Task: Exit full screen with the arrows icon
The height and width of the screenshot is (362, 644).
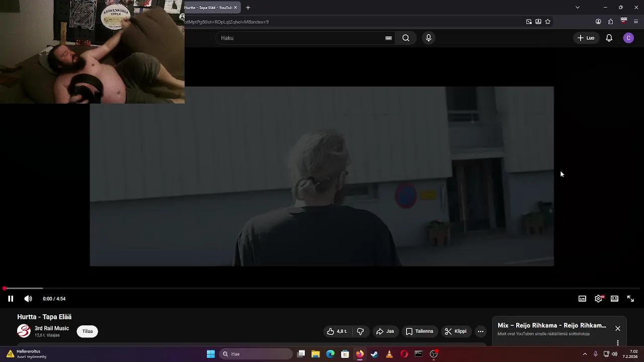Action: pyautogui.click(x=630, y=299)
